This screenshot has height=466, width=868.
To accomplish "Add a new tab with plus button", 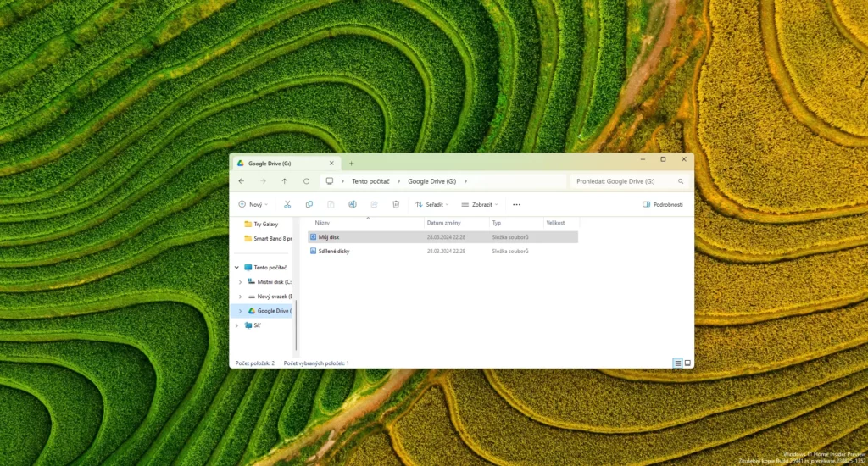I will tap(352, 163).
